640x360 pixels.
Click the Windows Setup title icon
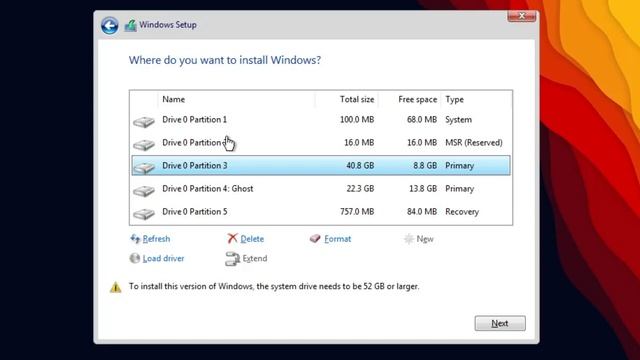point(130,25)
